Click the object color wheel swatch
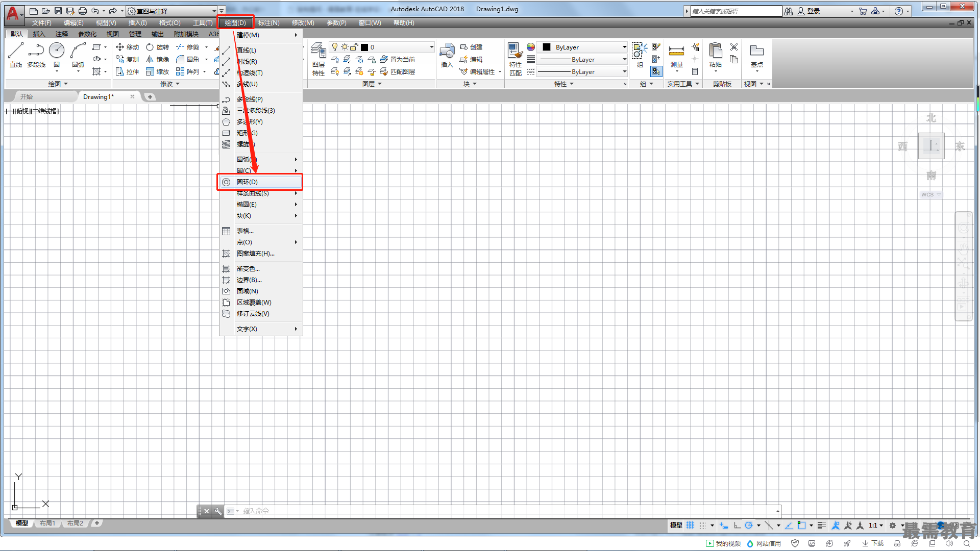Screen dimensions: 980x551 point(531,47)
